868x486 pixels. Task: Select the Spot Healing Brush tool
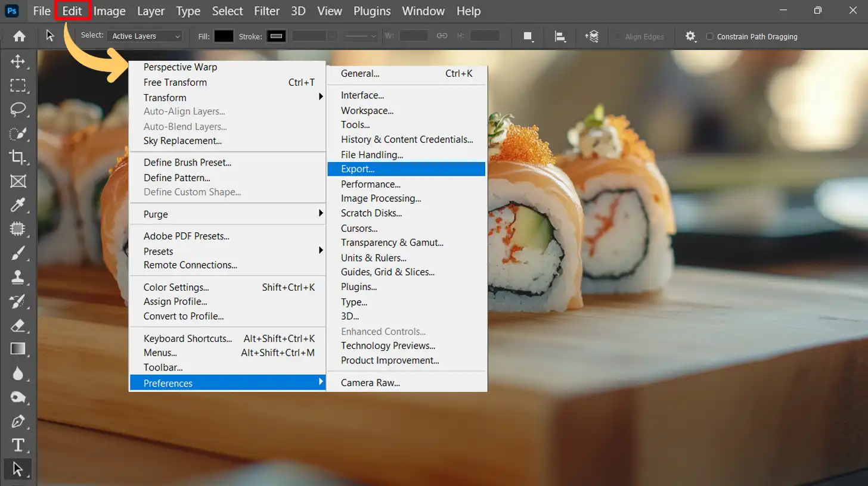18,229
